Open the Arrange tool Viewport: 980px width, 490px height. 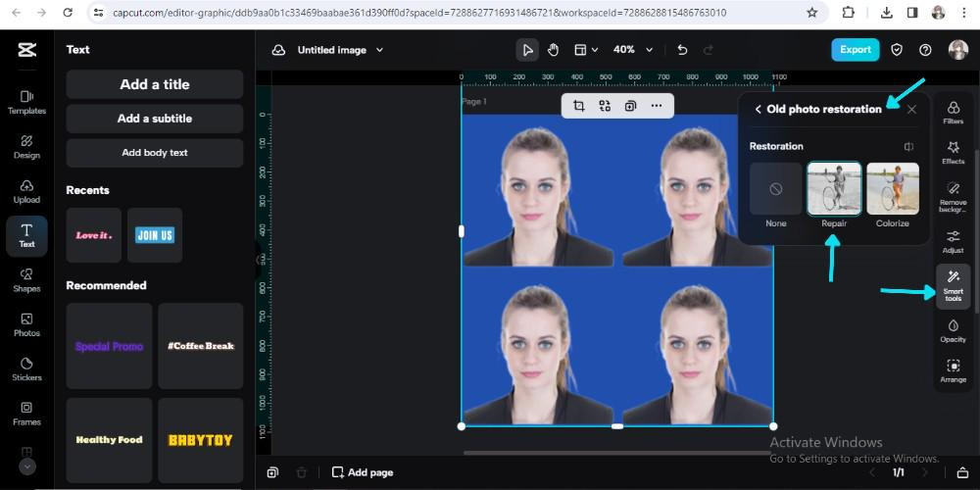(954, 370)
